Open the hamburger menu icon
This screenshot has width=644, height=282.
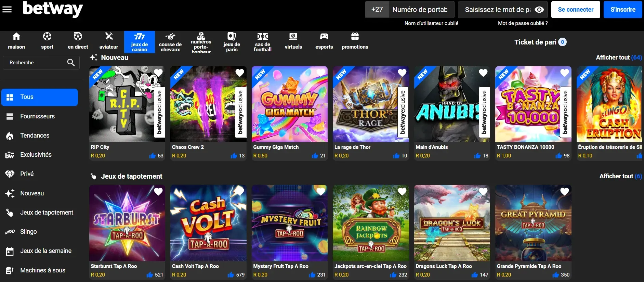coord(7,9)
